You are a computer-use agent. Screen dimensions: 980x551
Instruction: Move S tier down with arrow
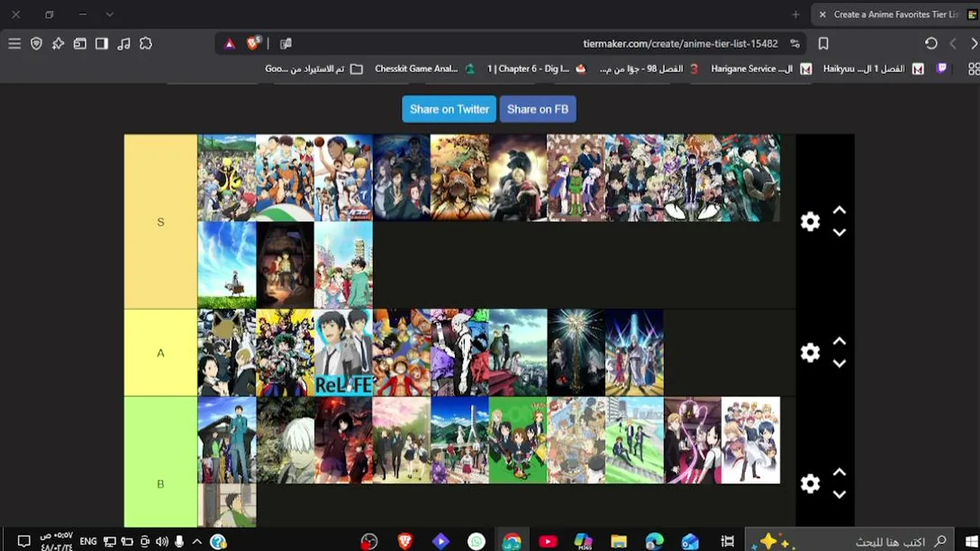839,233
